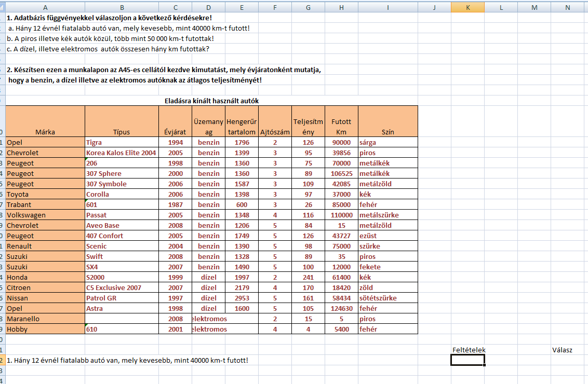Click the 'metálszürke' color cell
The height and width of the screenshot is (384, 588).
coord(387,215)
